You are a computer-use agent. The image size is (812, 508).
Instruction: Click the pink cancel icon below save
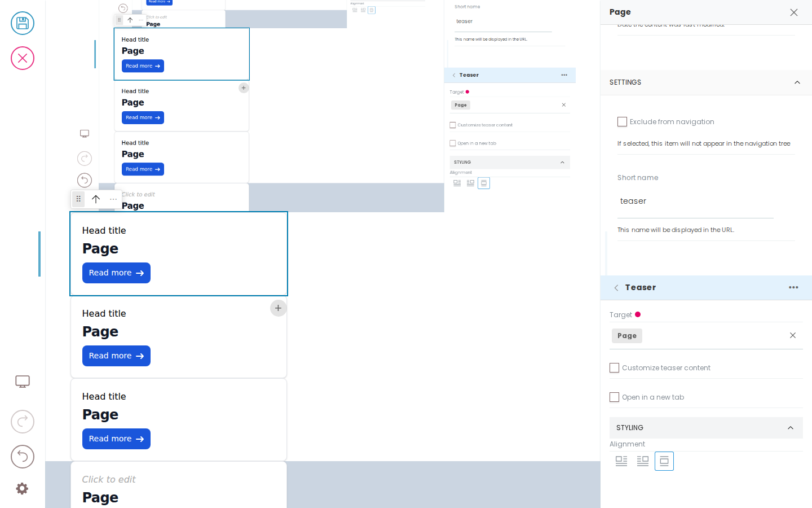23,58
